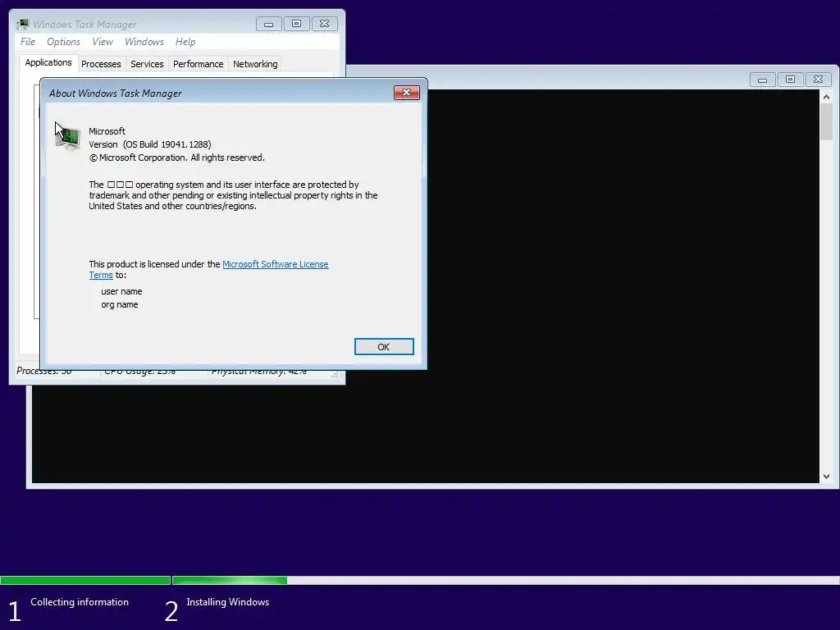
Task: Open the Help menu in Task Manager
Action: pos(185,42)
